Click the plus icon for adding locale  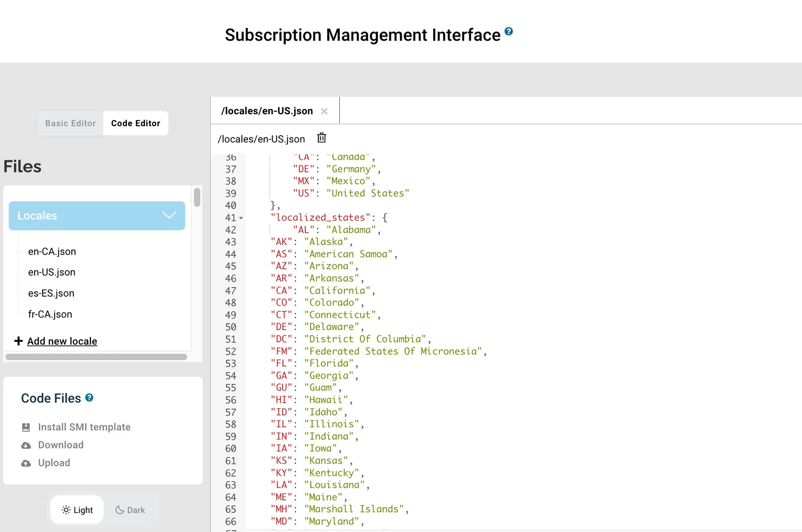pyautogui.click(x=19, y=341)
